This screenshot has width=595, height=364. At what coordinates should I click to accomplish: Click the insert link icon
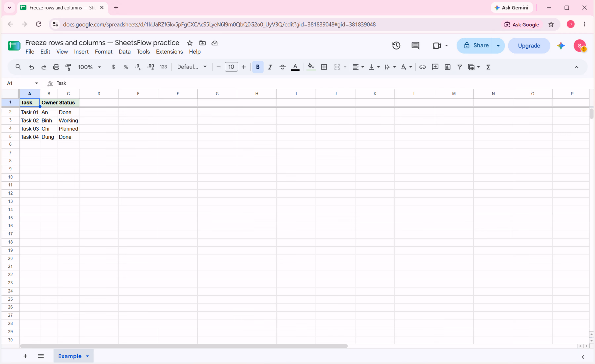422,67
